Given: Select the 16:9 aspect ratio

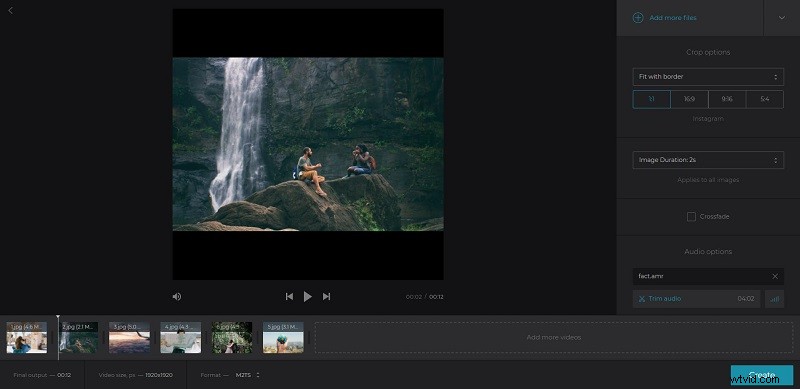Looking at the screenshot, I should [689, 99].
